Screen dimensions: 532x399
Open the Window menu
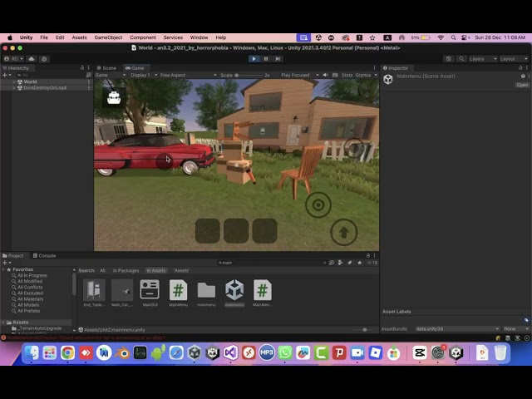coord(199,37)
